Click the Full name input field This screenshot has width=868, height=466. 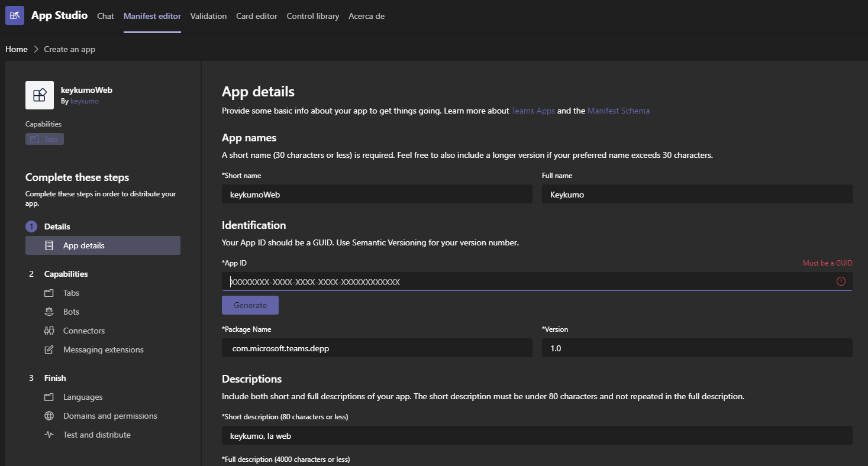(697, 194)
